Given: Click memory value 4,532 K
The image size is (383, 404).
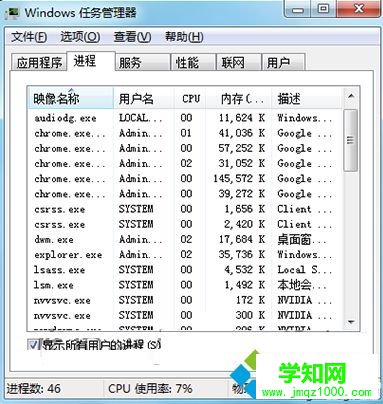Looking at the screenshot, I should click(x=245, y=270).
